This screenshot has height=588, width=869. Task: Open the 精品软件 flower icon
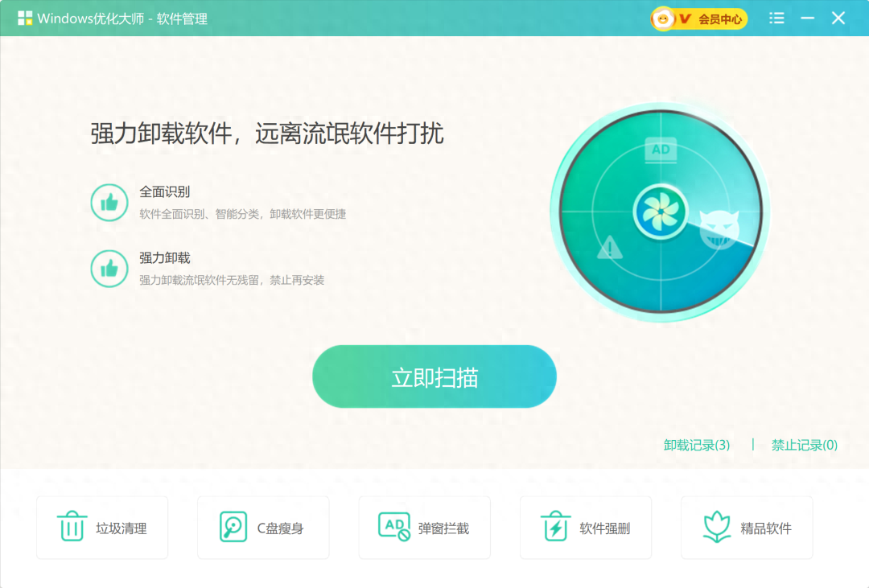point(715,527)
